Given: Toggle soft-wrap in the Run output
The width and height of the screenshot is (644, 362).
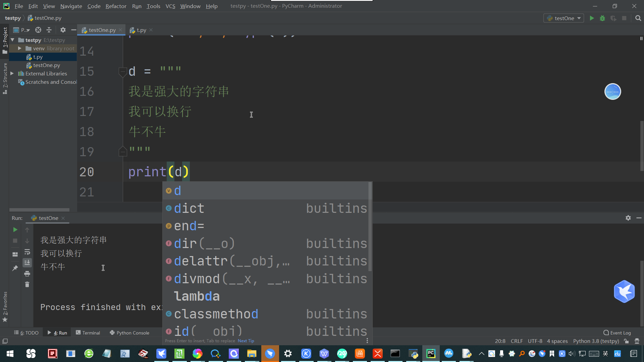Looking at the screenshot, I should click(x=27, y=252).
